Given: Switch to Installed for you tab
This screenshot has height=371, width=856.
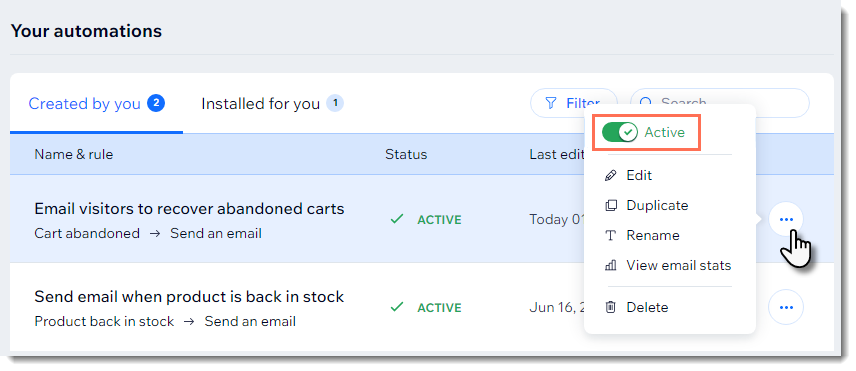Looking at the screenshot, I should [x=272, y=103].
